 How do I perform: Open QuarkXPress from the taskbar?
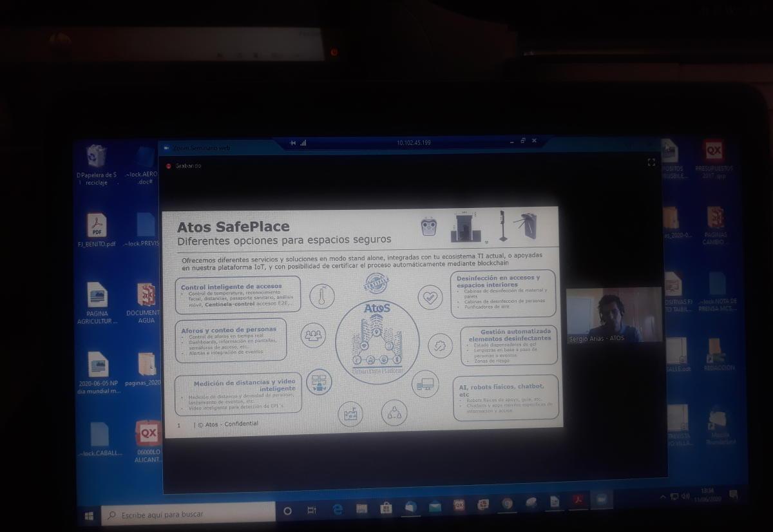pos(459,506)
